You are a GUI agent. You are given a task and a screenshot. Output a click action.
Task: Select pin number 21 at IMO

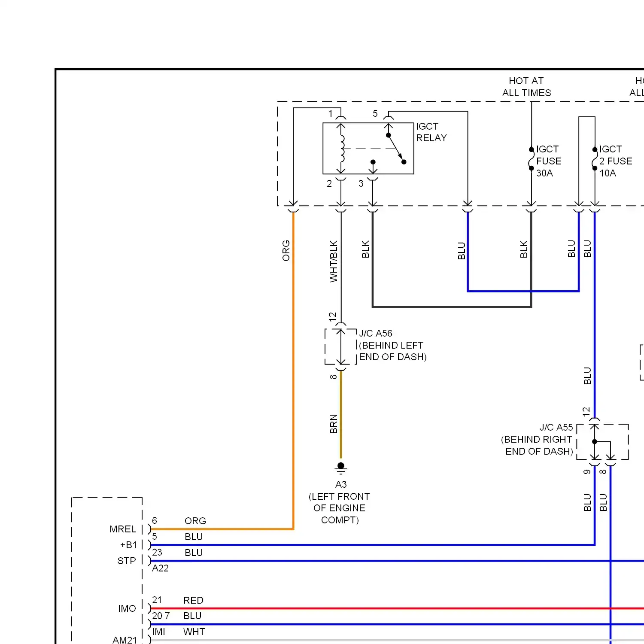click(157, 600)
